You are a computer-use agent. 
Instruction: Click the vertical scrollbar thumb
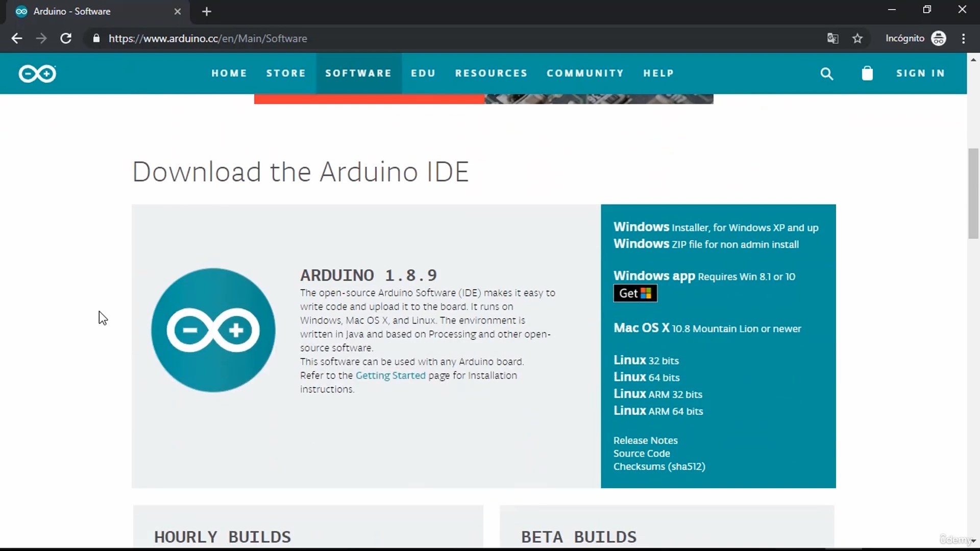point(973,194)
